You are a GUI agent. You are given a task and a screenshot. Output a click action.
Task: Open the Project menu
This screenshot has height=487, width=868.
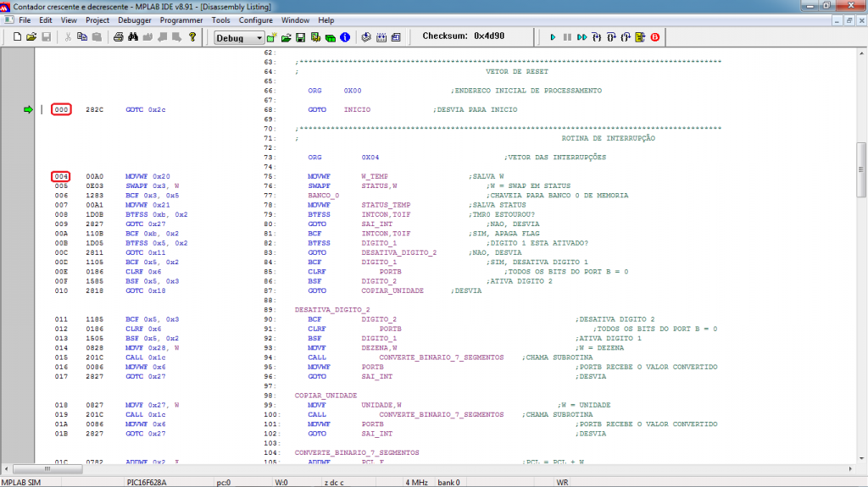coord(97,20)
